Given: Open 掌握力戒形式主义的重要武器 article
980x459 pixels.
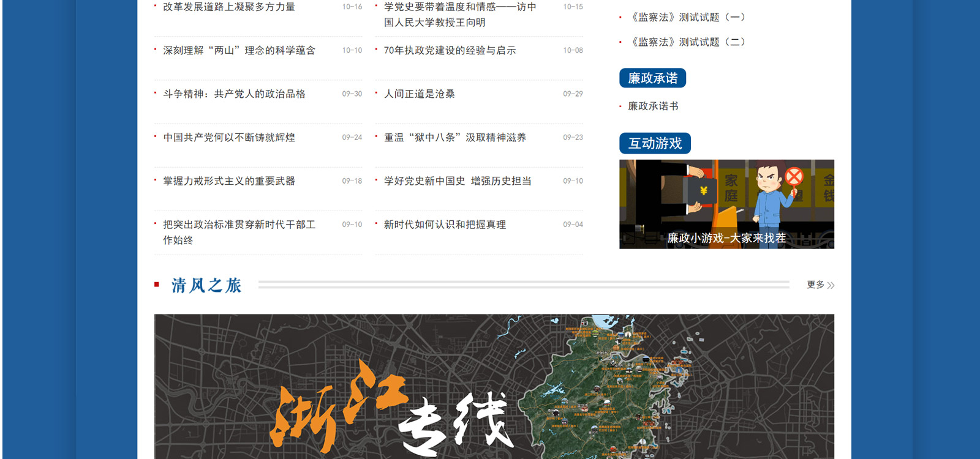Looking at the screenshot, I should tap(228, 181).
